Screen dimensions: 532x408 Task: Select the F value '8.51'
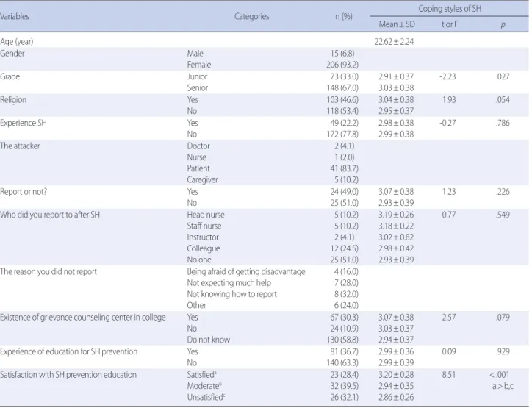[x=448, y=375]
